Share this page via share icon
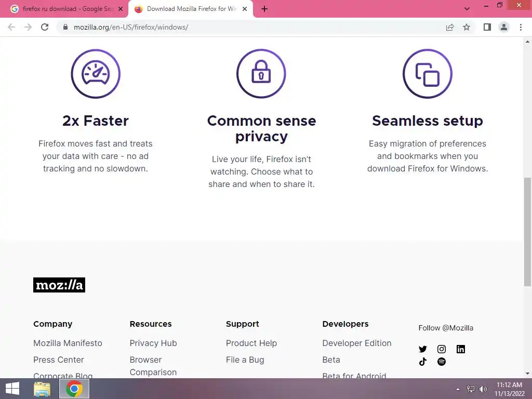 [450, 27]
